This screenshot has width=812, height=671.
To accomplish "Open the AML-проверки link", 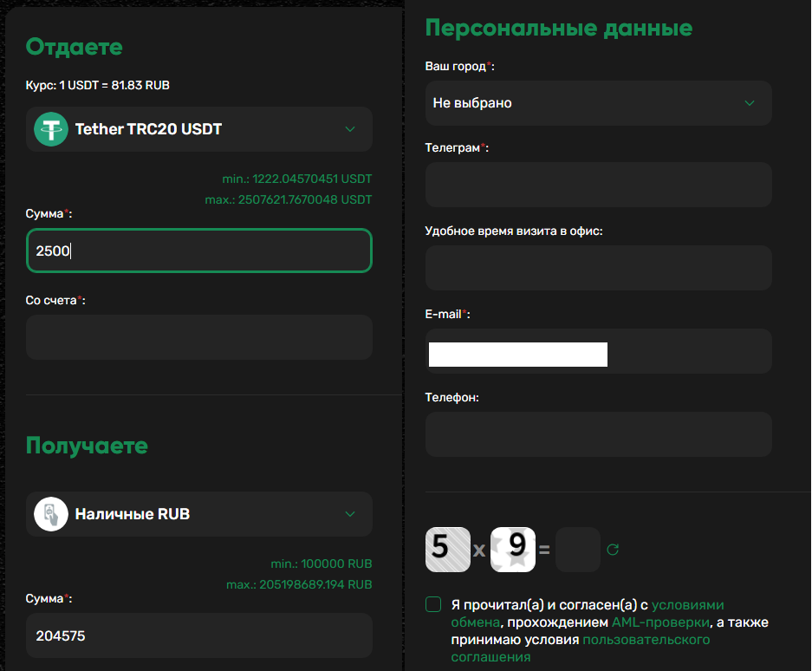I will click(660, 622).
